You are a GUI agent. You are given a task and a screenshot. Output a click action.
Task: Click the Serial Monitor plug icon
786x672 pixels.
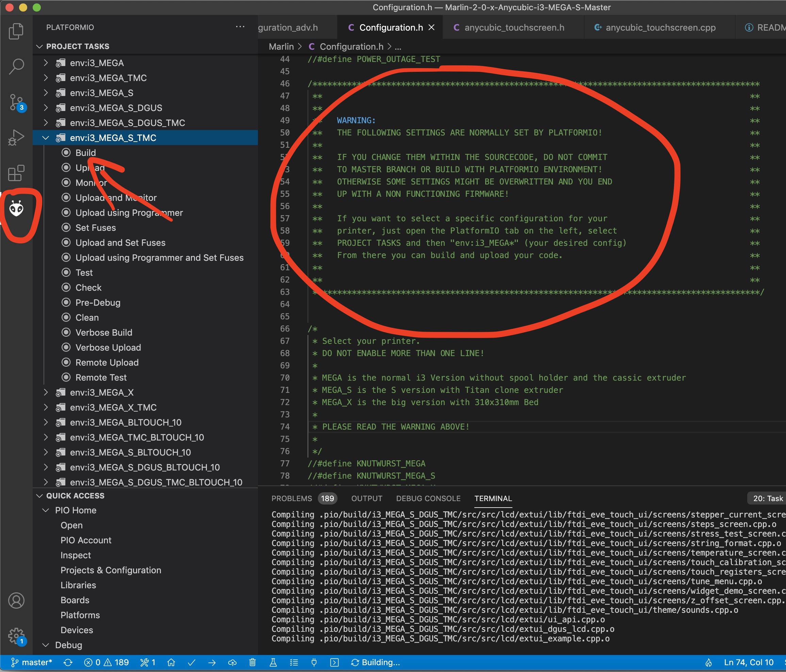click(314, 662)
